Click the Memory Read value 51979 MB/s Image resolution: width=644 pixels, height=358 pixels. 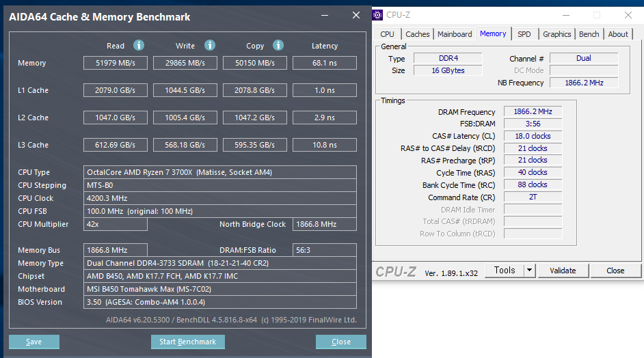116,63
